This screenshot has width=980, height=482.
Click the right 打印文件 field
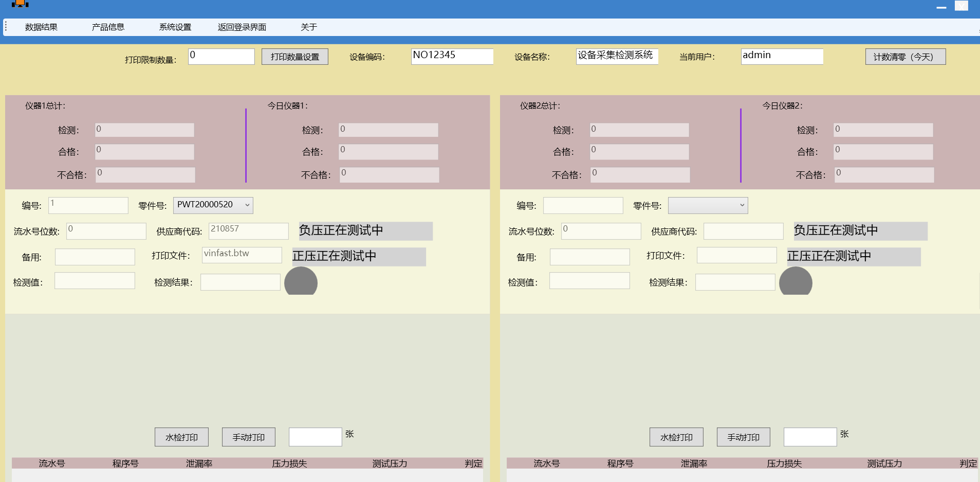[x=737, y=255]
